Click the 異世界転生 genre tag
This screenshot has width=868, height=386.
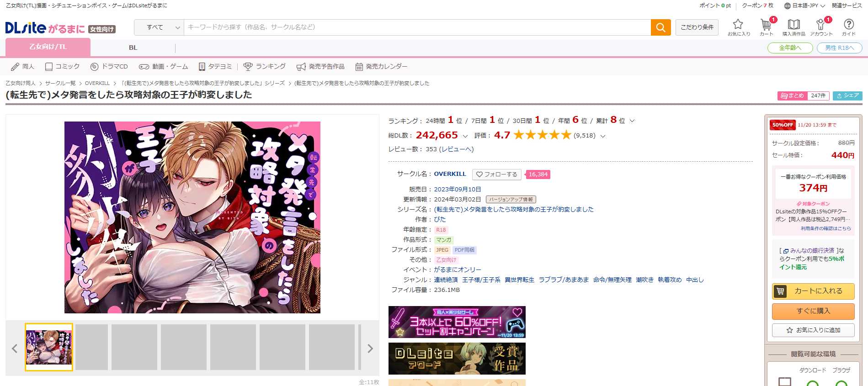click(519, 280)
